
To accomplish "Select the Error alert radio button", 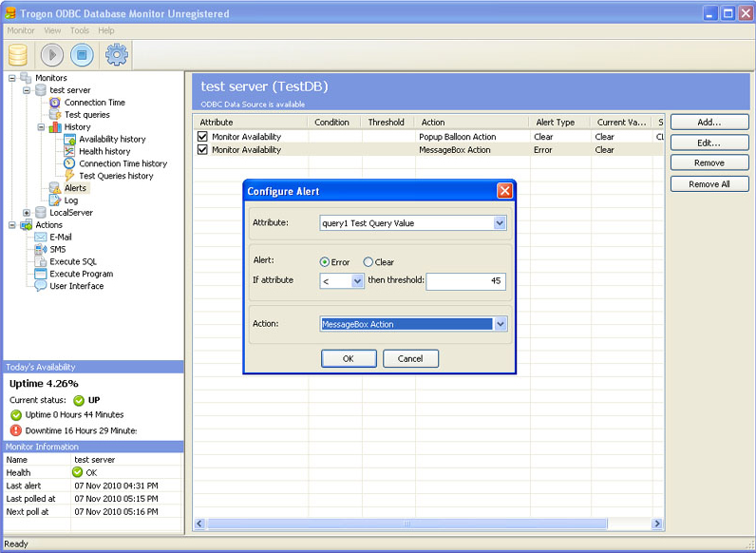I will coord(326,262).
